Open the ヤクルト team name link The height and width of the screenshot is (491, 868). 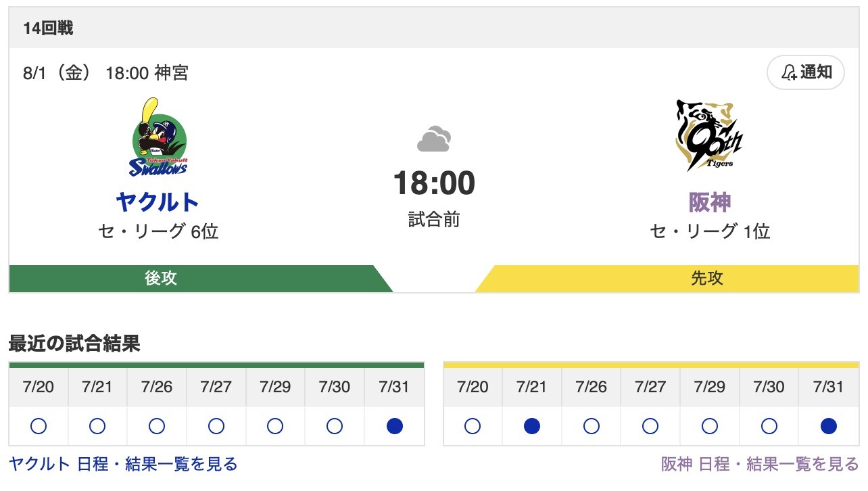click(158, 202)
